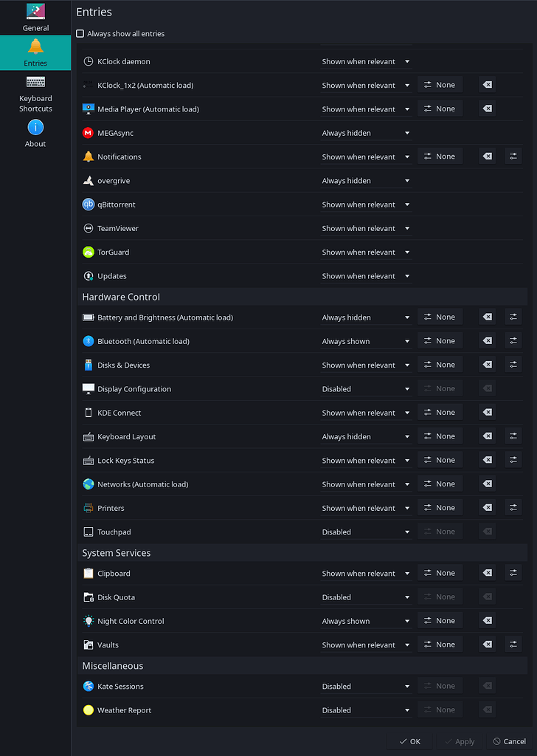
Task: Click the Media Player entry icon
Action: tap(90, 108)
